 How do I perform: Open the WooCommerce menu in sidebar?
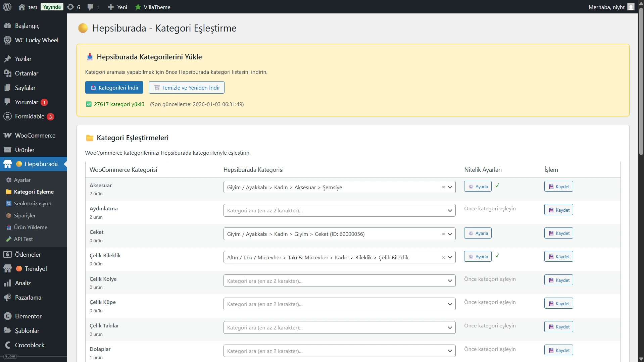point(35,135)
